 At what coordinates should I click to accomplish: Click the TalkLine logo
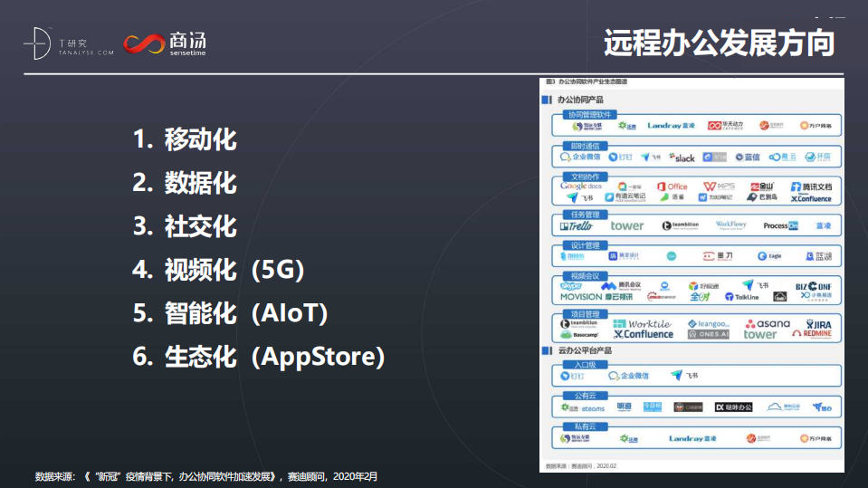click(742, 297)
